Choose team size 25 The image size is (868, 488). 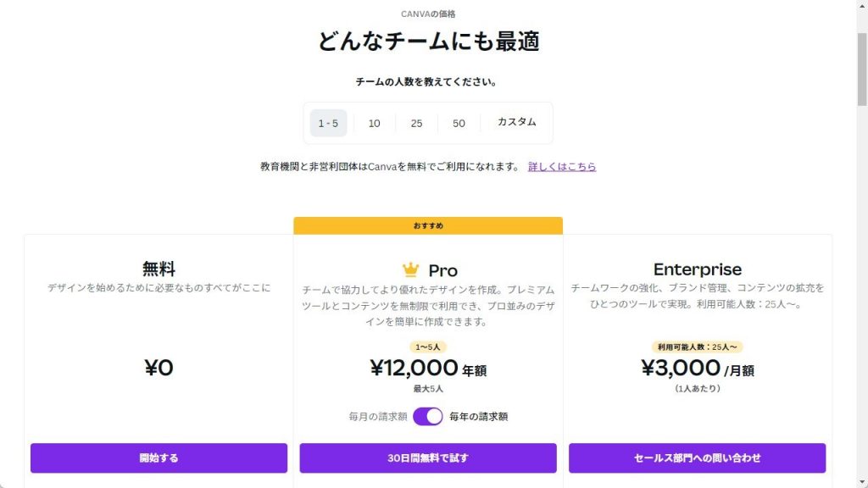[x=416, y=123]
